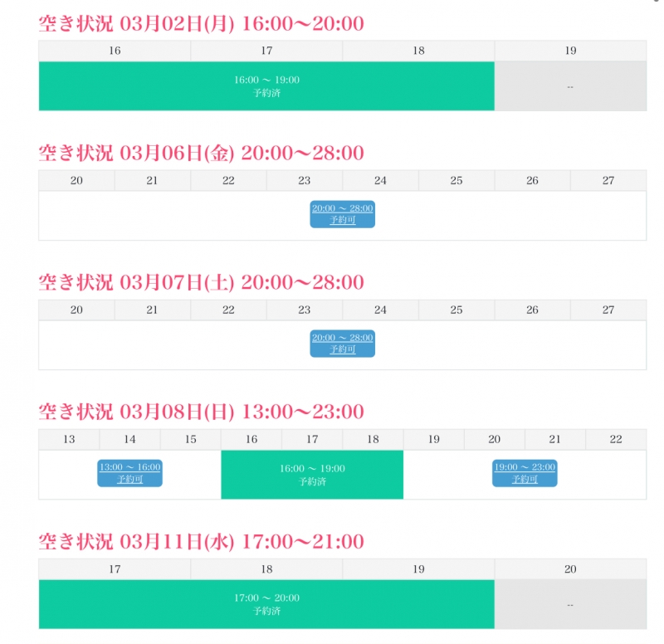Image resolution: width=664 pixels, height=644 pixels.
Task: Click the 空き状況 03月07日(土) heading
Action: [202, 282]
